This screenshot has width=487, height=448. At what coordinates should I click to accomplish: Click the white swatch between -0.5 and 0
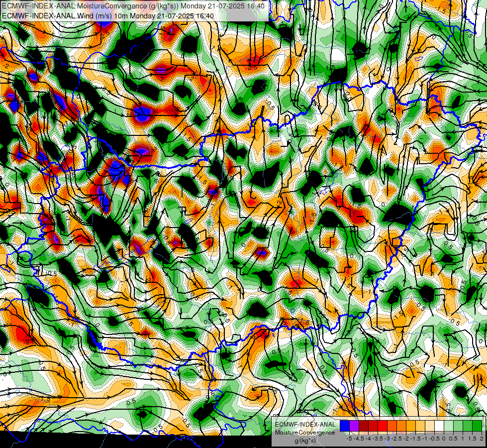[x=439, y=426]
